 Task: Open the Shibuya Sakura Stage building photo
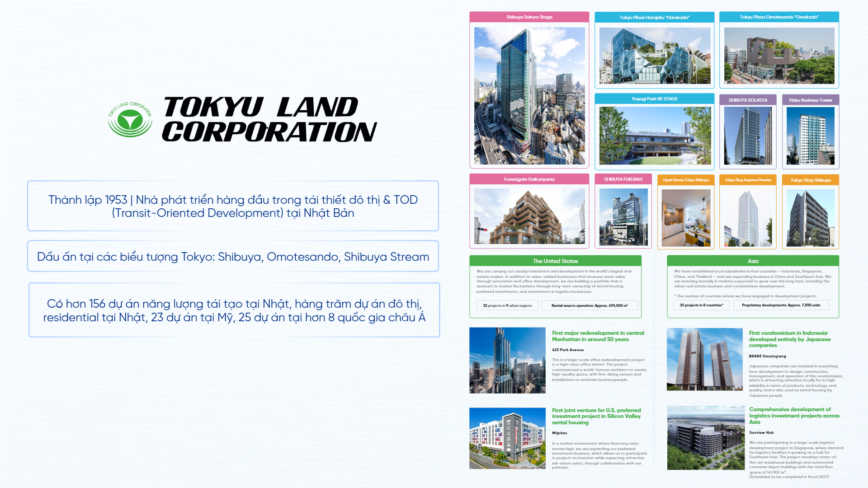pos(529,96)
